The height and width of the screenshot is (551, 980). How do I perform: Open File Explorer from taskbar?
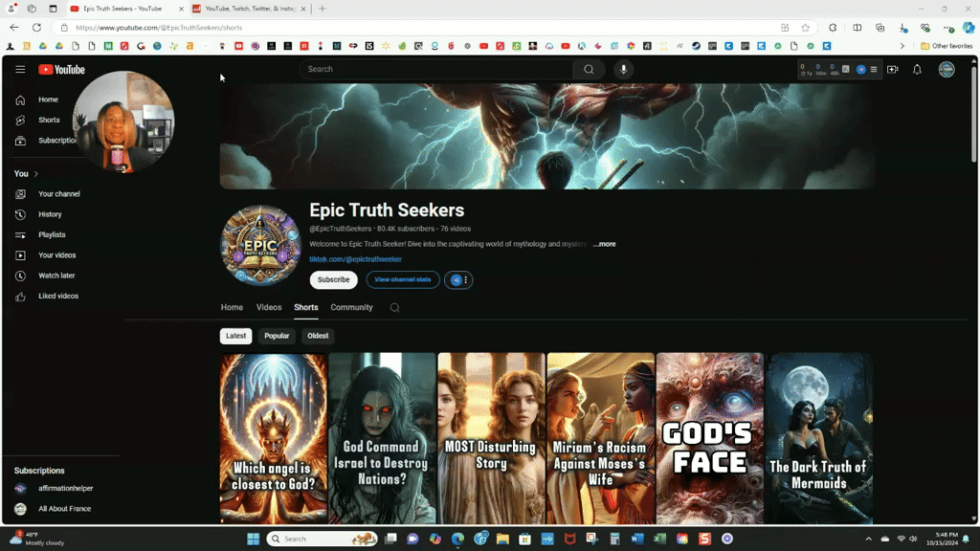click(502, 539)
